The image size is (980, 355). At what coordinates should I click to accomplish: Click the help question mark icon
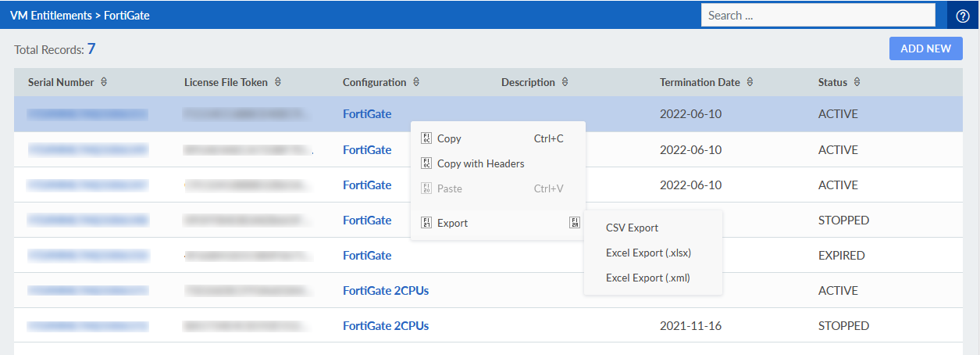pyautogui.click(x=962, y=16)
